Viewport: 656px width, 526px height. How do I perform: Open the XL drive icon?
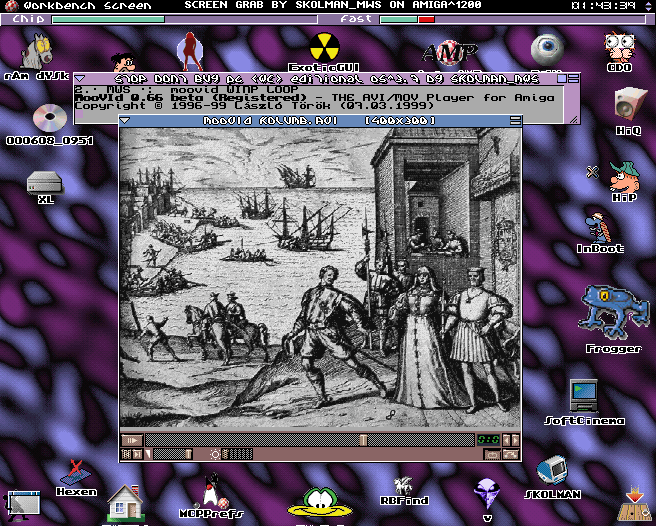click(45, 187)
